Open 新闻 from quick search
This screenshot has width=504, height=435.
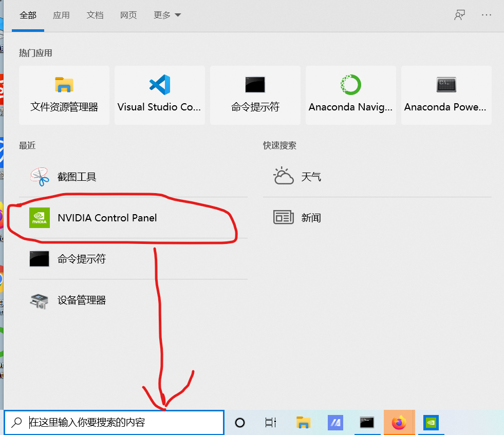(311, 217)
